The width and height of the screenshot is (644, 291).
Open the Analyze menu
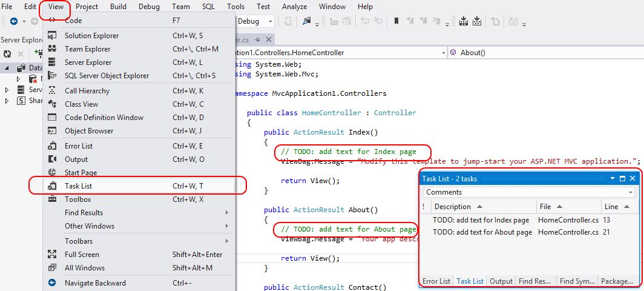tap(294, 7)
